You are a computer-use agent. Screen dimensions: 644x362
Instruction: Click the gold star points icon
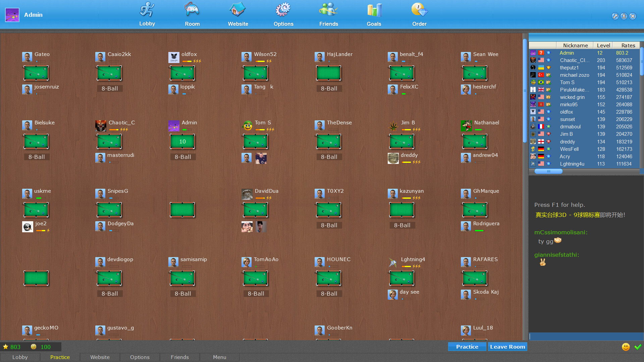click(x=6, y=347)
